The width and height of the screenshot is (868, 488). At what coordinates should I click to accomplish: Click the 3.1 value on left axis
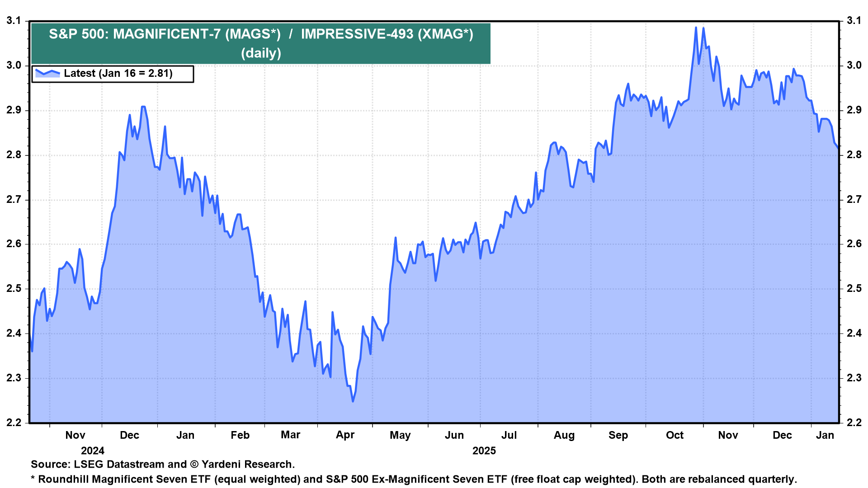(x=13, y=20)
